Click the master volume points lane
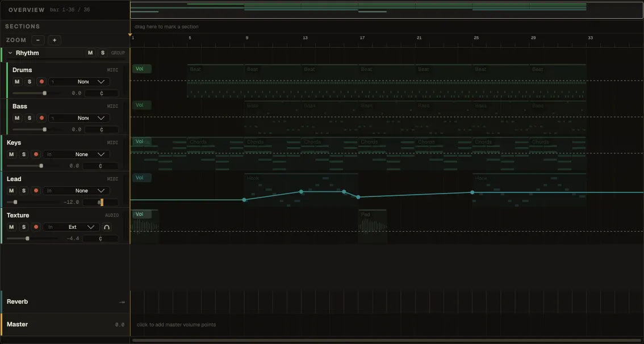The image size is (644, 344). (x=387, y=325)
